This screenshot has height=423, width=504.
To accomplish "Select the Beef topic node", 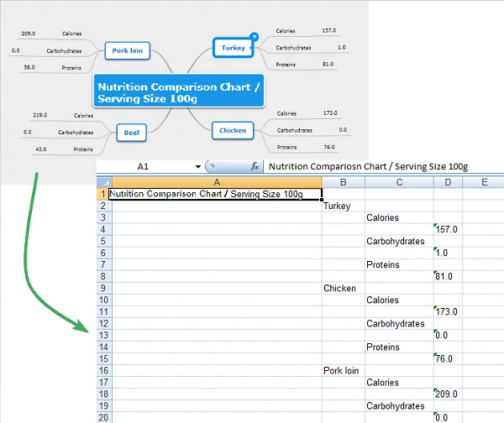I will [x=129, y=132].
